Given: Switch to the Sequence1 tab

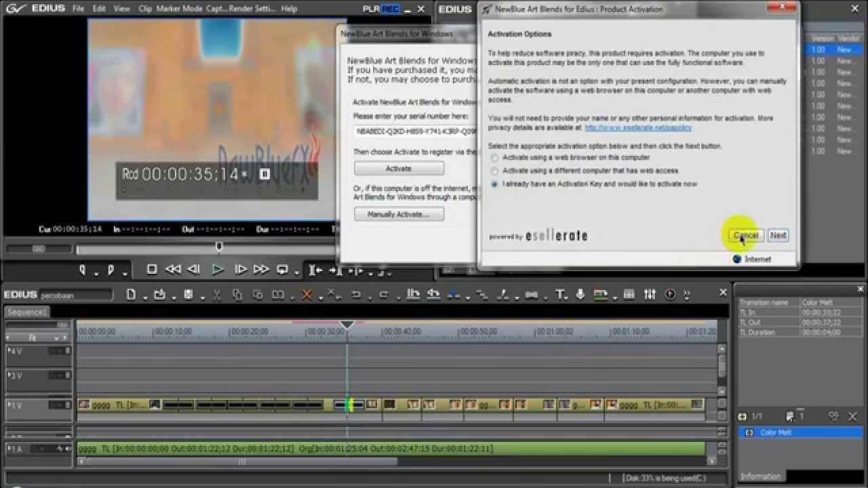Looking at the screenshot, I should click(26, 312).
